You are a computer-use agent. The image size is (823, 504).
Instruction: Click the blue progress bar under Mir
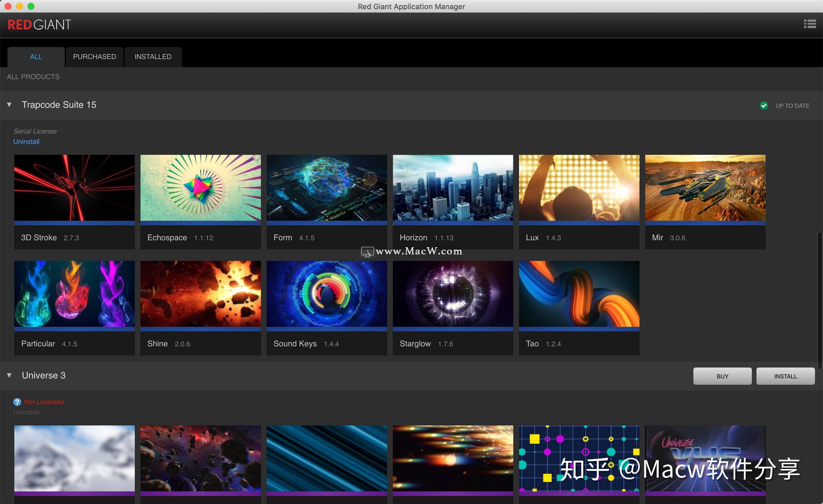click(705, 223)
